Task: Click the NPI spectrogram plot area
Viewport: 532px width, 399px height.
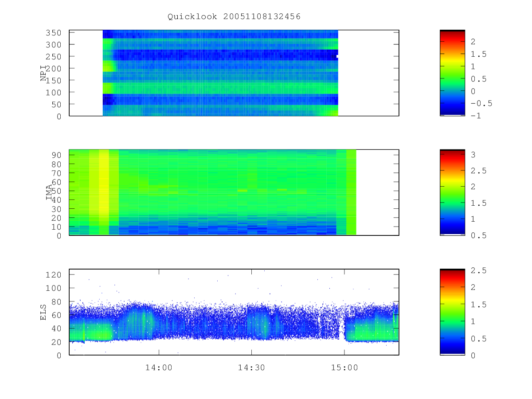Action: point(234,73)
